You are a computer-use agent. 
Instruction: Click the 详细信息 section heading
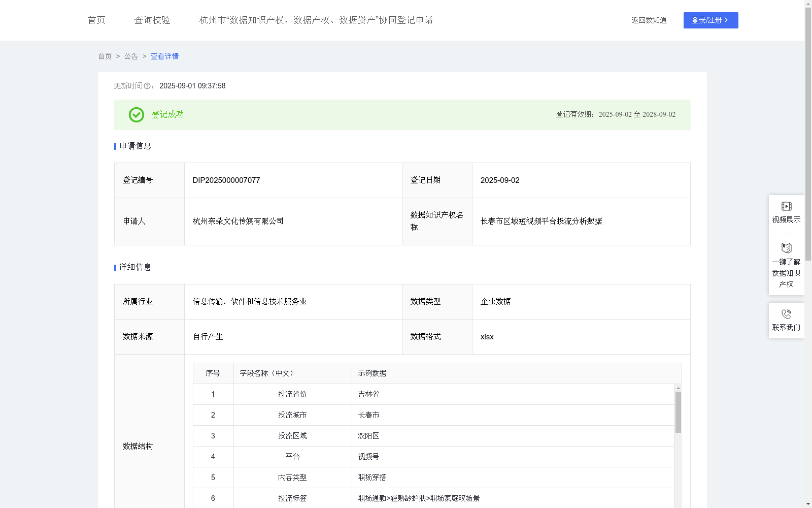tap(135, 268)
